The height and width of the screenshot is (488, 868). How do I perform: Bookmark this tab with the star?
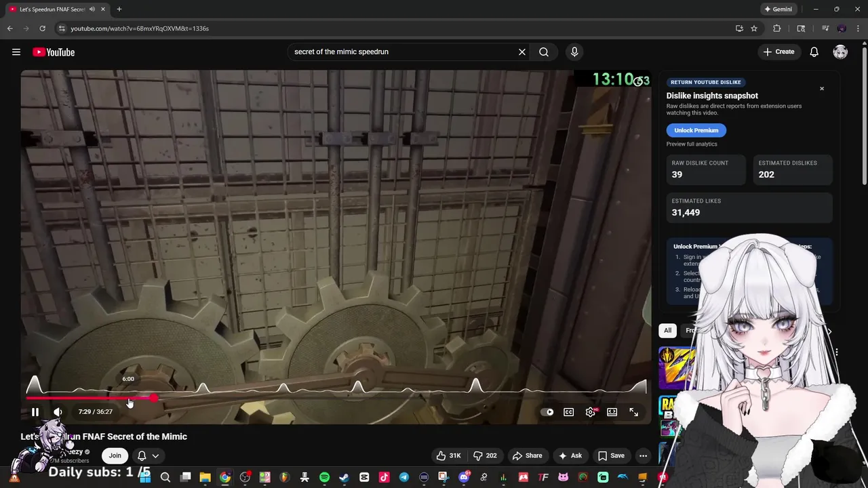[754, 28]
